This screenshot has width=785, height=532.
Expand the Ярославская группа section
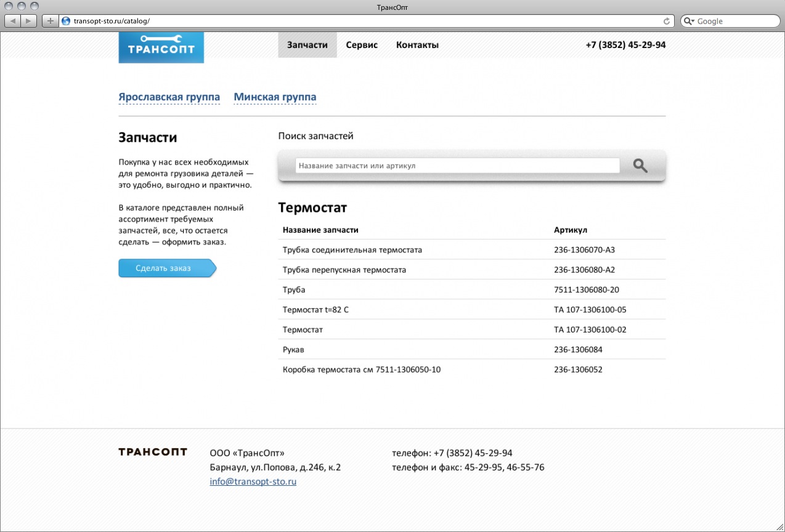tap(169, 97)
